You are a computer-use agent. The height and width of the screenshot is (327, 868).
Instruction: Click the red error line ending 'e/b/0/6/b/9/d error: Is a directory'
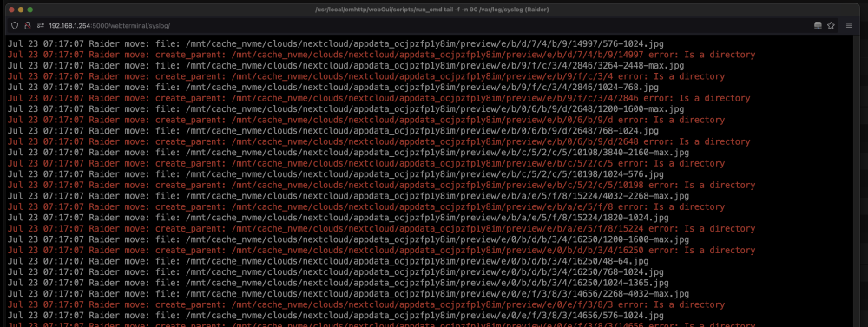point(366,120)
